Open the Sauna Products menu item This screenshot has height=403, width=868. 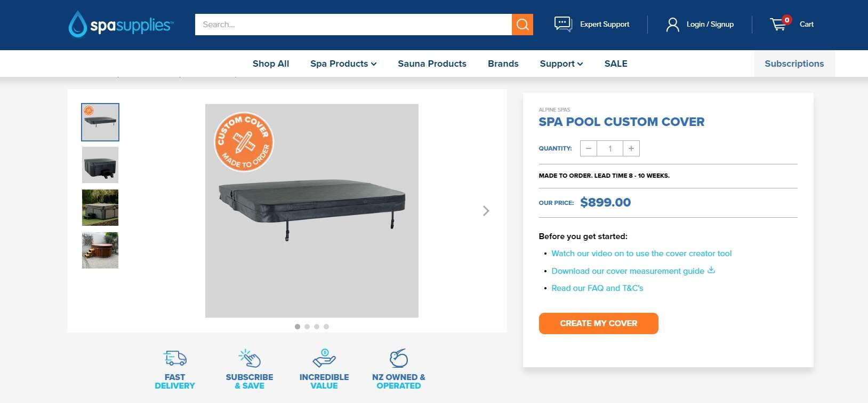tap(432, 64)
